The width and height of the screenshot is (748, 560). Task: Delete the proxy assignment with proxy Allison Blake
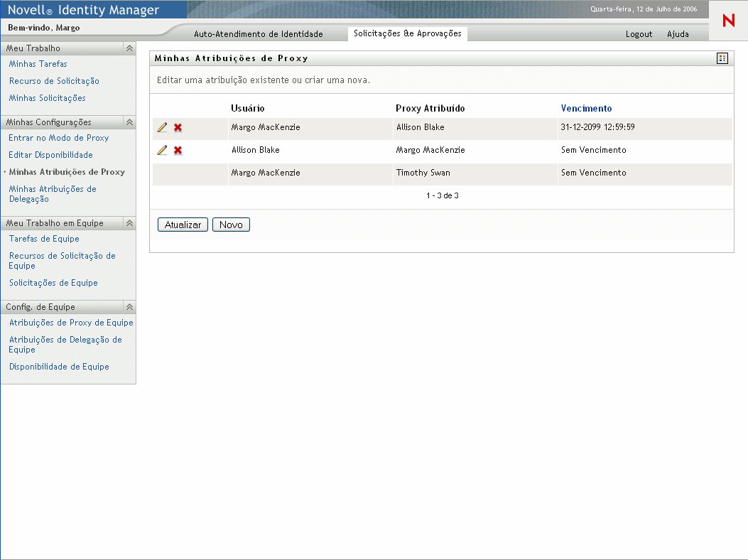178,127
